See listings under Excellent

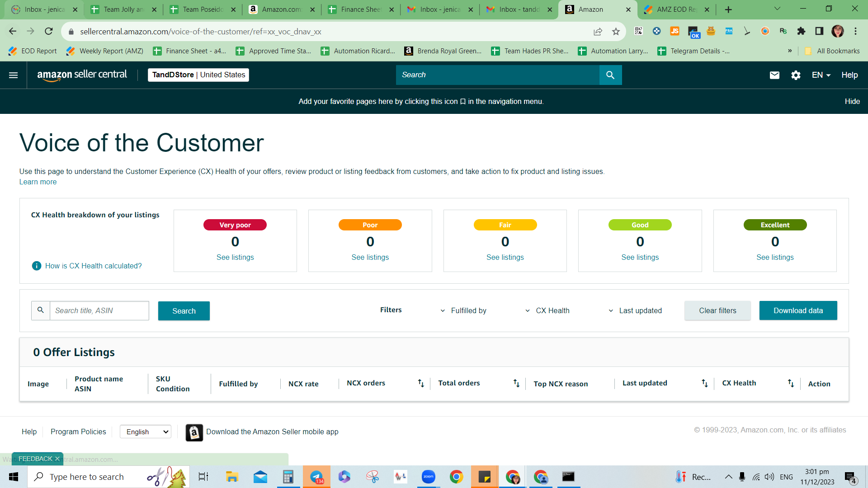point(775,257)
